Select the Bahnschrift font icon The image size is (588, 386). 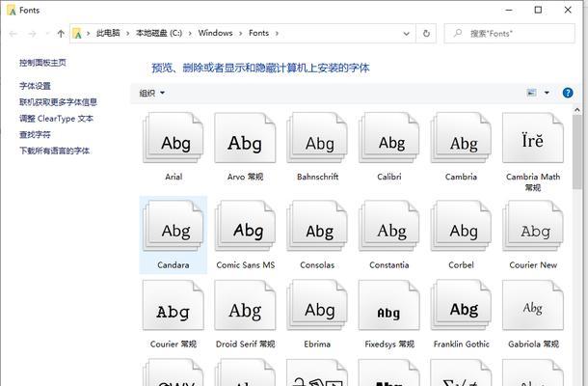(317, 138)
